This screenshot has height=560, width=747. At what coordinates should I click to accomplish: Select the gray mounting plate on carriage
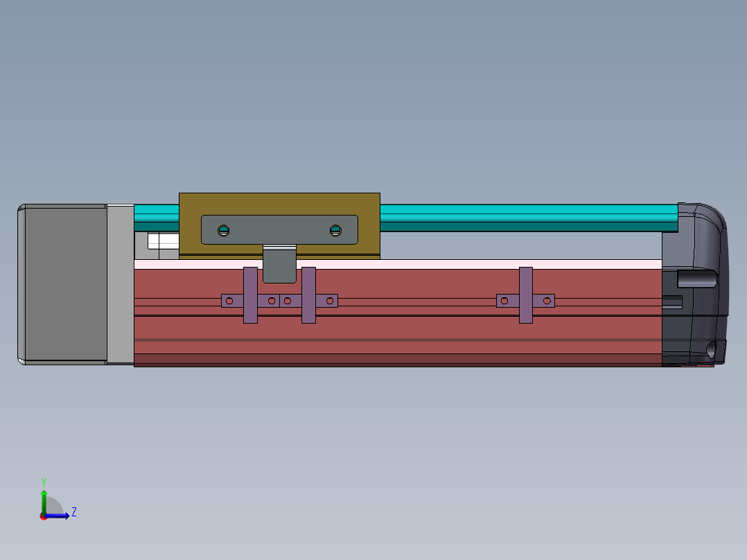(280, 229)
